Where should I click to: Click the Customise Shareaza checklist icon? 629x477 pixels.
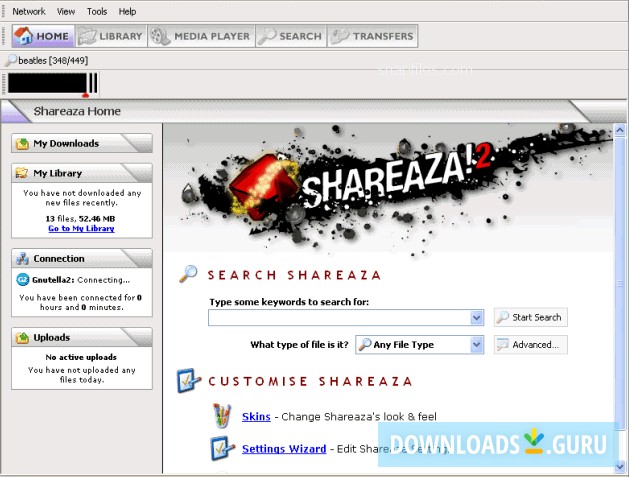click(x=188, y=380)
